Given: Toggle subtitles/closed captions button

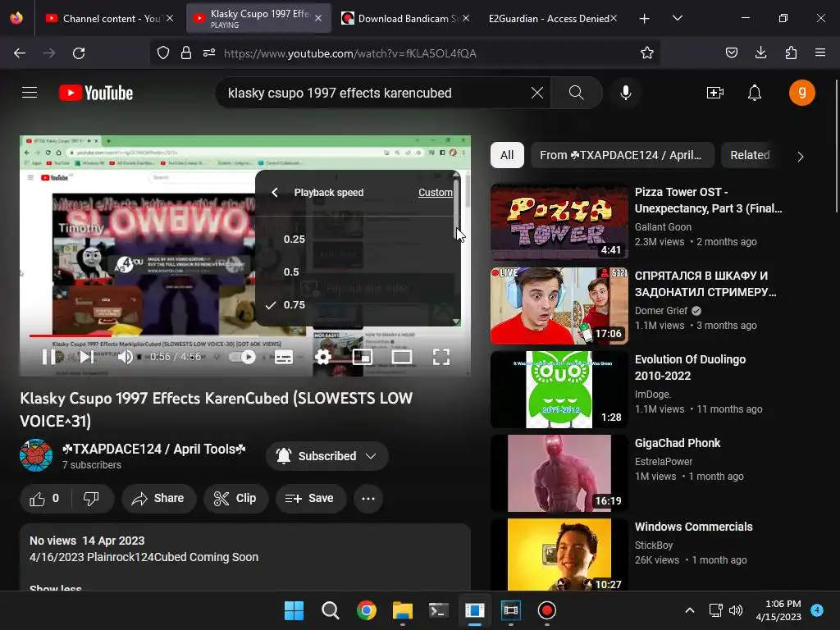Looking at the screenshot, I should [x=283, y=357].
